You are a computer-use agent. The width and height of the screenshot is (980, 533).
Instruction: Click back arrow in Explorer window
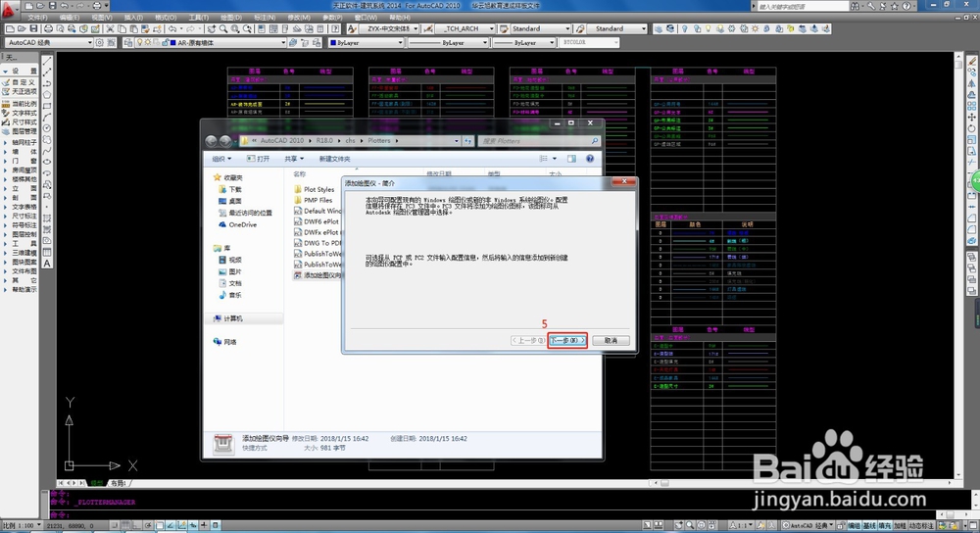pyautogui.click(x=212, y=140)
